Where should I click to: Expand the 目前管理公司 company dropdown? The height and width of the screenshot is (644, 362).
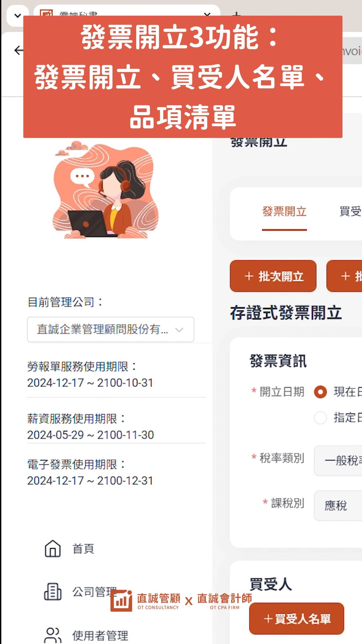tap(111, 330)
